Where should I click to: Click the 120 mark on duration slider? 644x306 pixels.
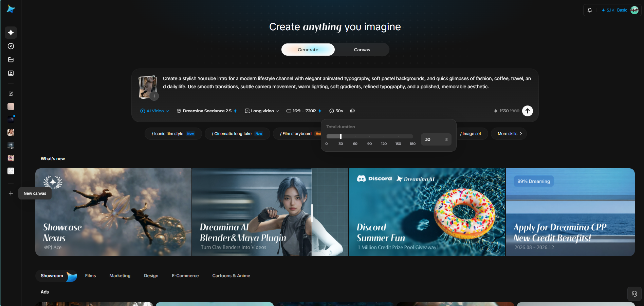click(384, 144)
